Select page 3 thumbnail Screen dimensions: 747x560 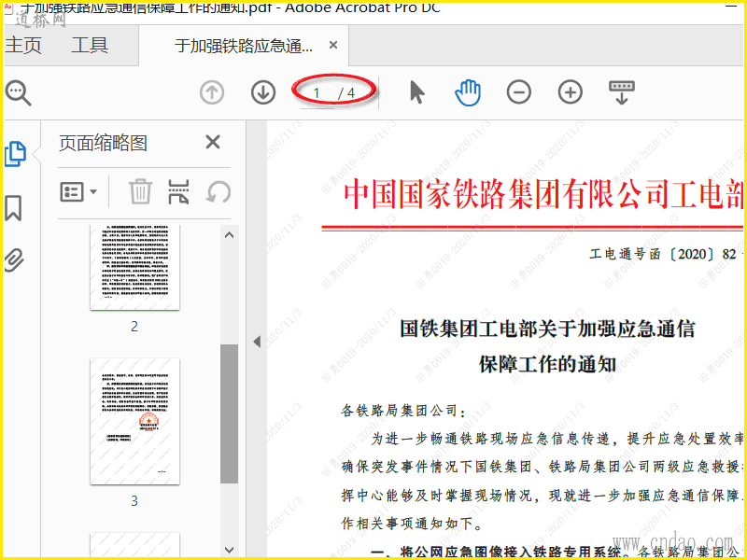[134, 422]
